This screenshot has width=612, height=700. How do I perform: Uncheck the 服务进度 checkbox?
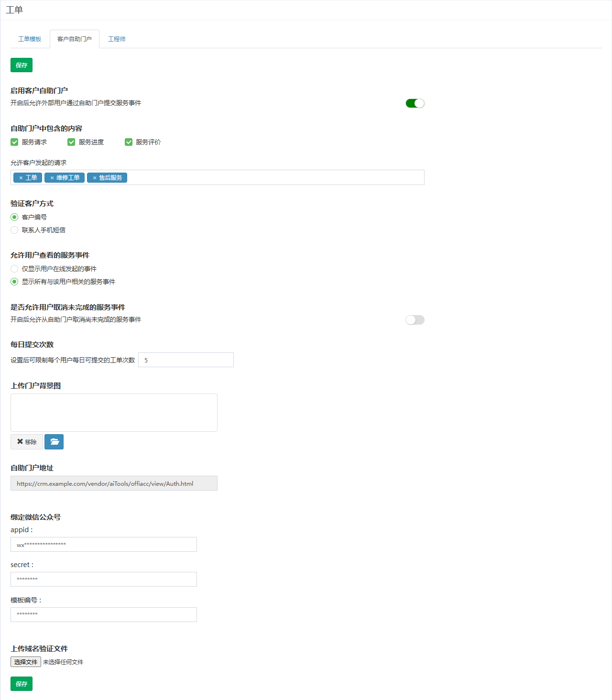coord(71,142)
